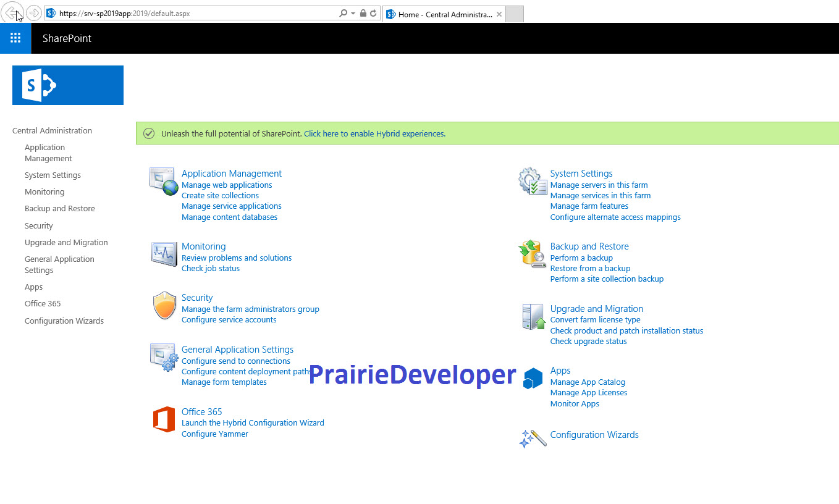Open Configure Yammer link
Viewport: 839px width, 504px height.
(x=215, y=434)
